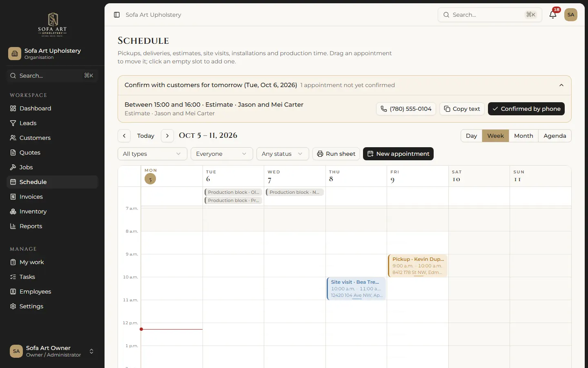This screenshot has width=588, height=368.
Task: Go to Inventory
Action: coord(52,211)
